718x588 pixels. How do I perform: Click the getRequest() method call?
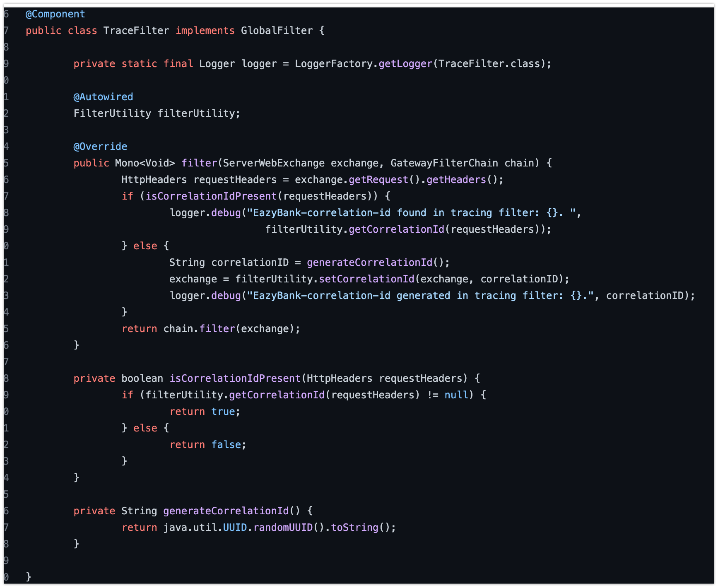click(x=385, y=180)
